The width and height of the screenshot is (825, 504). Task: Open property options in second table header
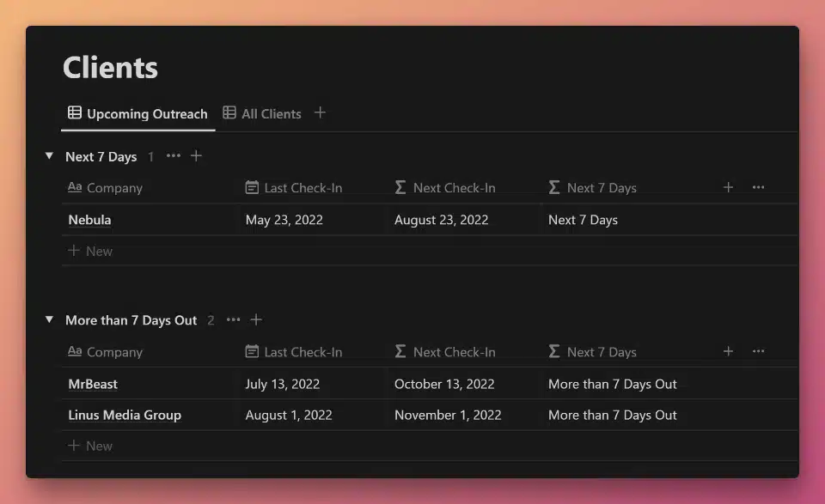coord(758,351)
